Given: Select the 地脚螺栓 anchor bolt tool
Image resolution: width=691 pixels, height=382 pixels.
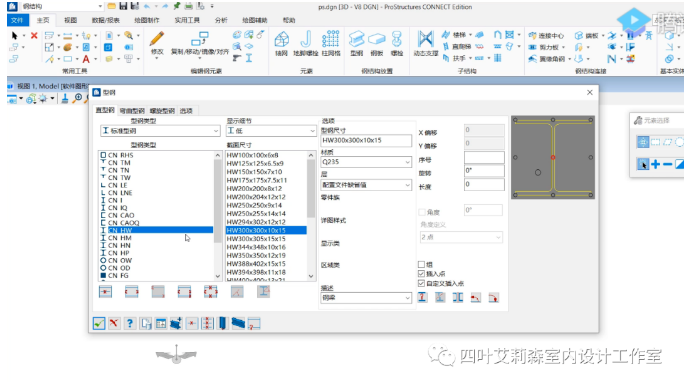Looking at the screenshot, I should (305, 43).
